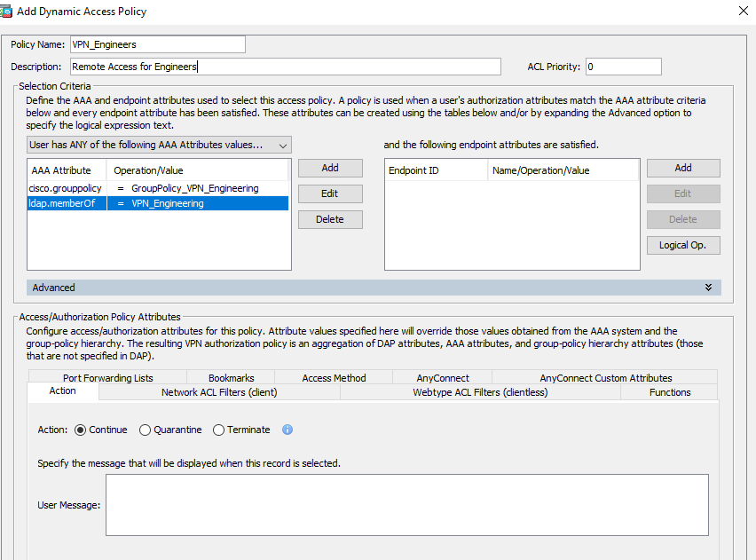Focus the ACL Priority field

[x=623, y=67]
